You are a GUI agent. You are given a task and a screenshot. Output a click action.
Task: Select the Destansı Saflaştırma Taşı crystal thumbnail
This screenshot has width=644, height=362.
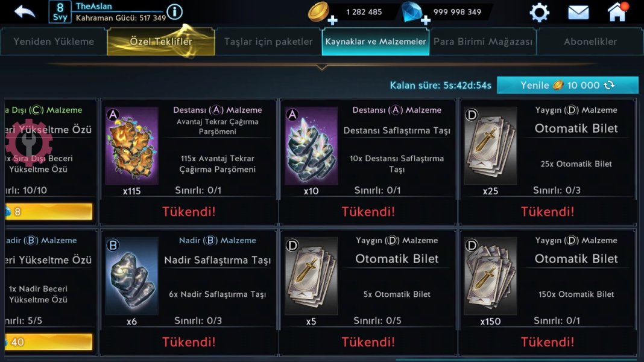click(311, 145)
